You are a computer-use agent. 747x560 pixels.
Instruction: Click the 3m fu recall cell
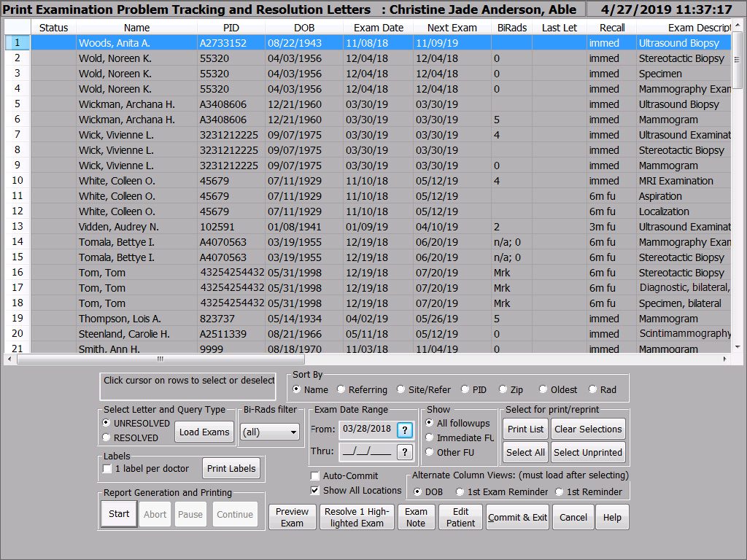612,227
